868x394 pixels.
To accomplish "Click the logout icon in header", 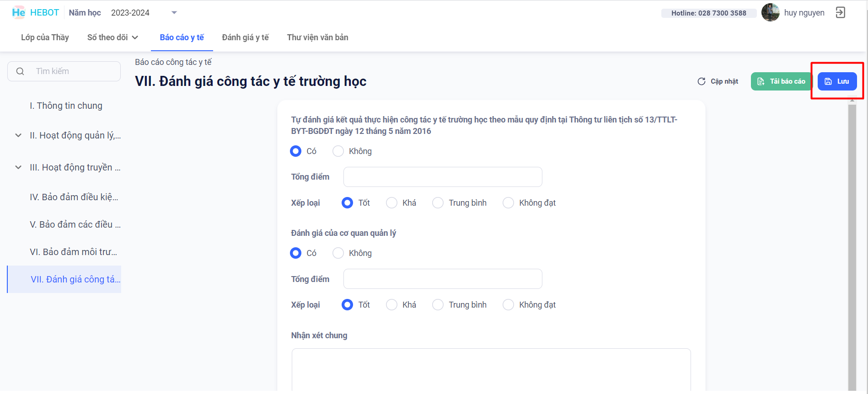I will tap(840, 12).
